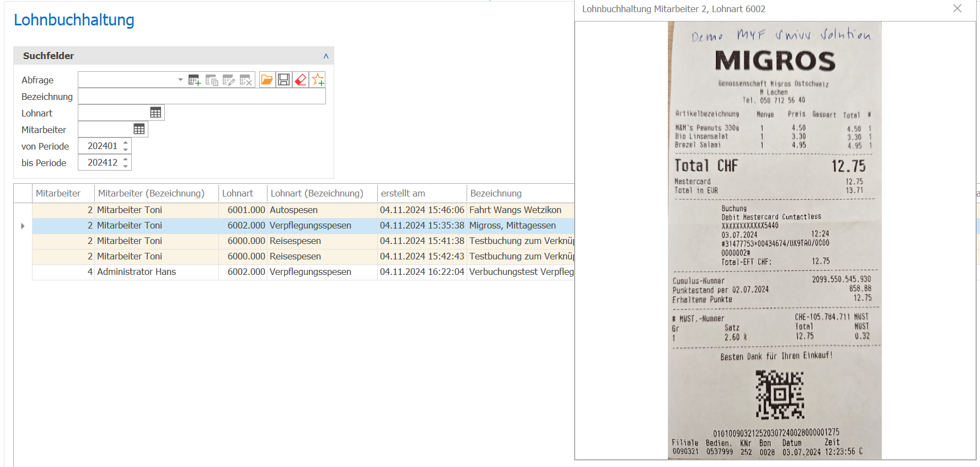Viewport: 980px width, 467px height.
Task: Click the timestamp 04.11.2024 16:22:04
Action: (x=422, y=272)
